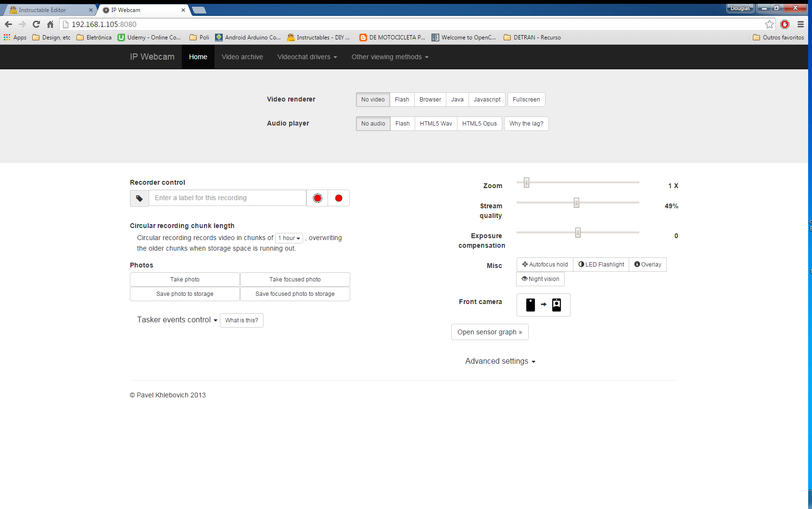The width and height of the screenshot is (812, 509).
Task: Toggle Autofocus hold
Action: pyautogui.click(x=545, y=265)
